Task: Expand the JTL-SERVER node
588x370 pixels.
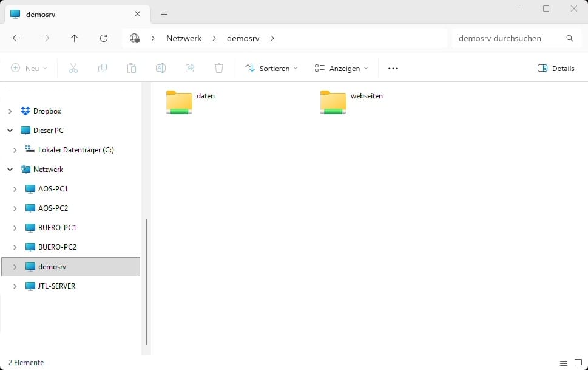Action: pyautogui.click(x=15, y=286)
